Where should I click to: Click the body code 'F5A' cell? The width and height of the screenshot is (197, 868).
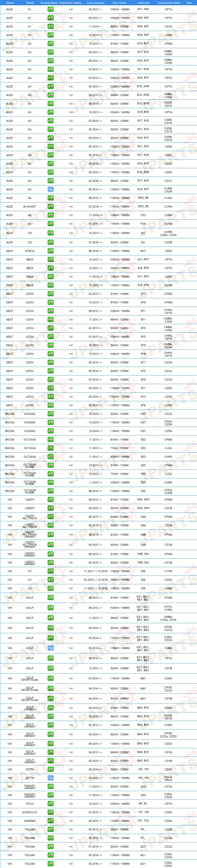coord(143,224)
